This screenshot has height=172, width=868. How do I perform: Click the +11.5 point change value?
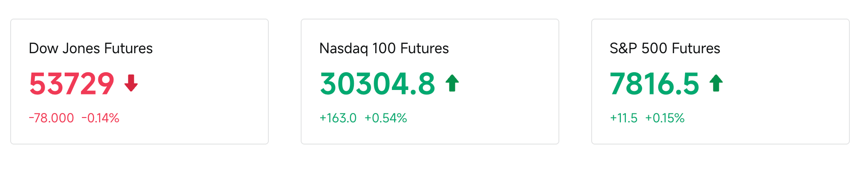624,118
